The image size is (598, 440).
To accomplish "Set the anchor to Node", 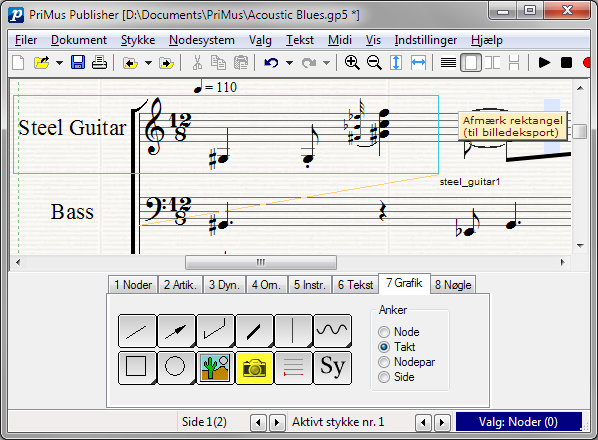I will click(x=399, y=332).
